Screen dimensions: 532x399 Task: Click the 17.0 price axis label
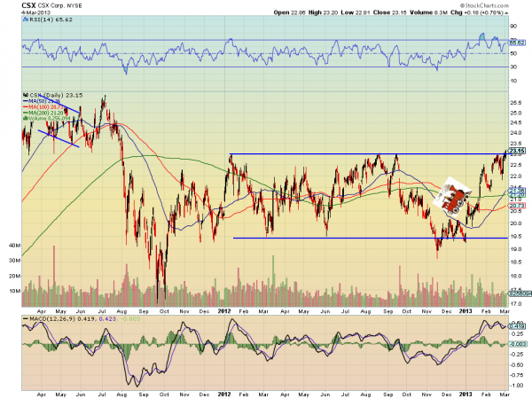tap(516, 304)
